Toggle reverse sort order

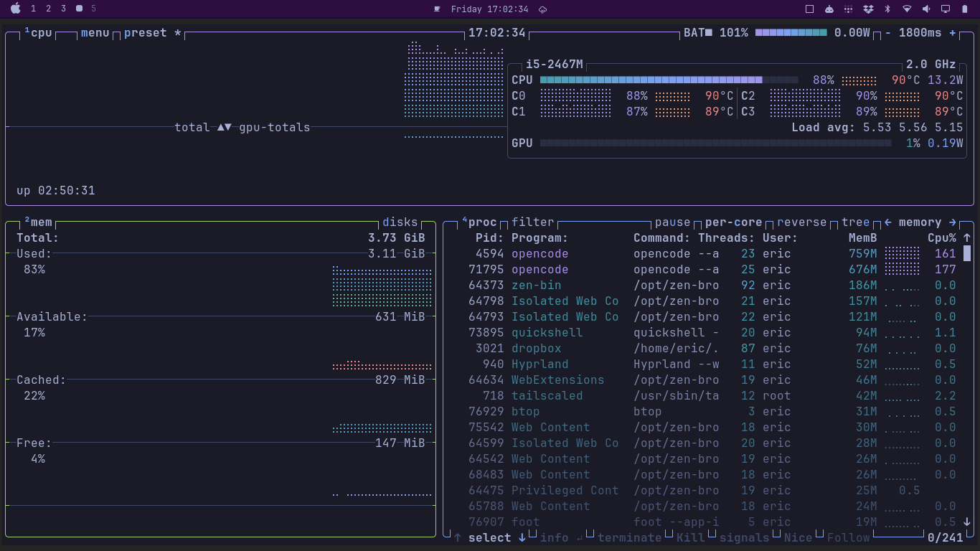(802, 222)
